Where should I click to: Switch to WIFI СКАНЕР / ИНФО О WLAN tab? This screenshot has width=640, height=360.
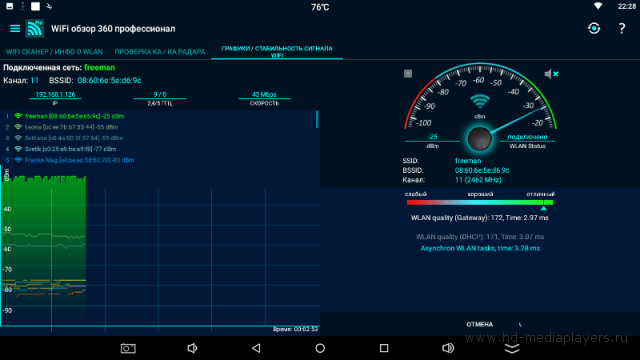[x=54, y=52]
